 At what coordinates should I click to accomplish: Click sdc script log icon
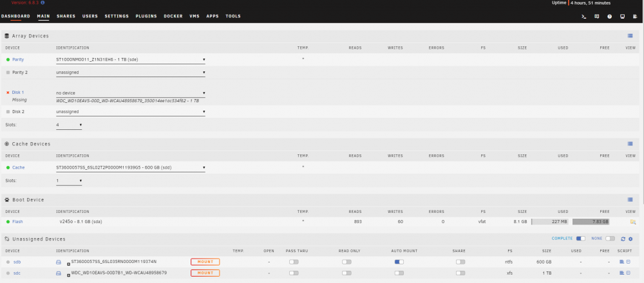tap(629, 273)
